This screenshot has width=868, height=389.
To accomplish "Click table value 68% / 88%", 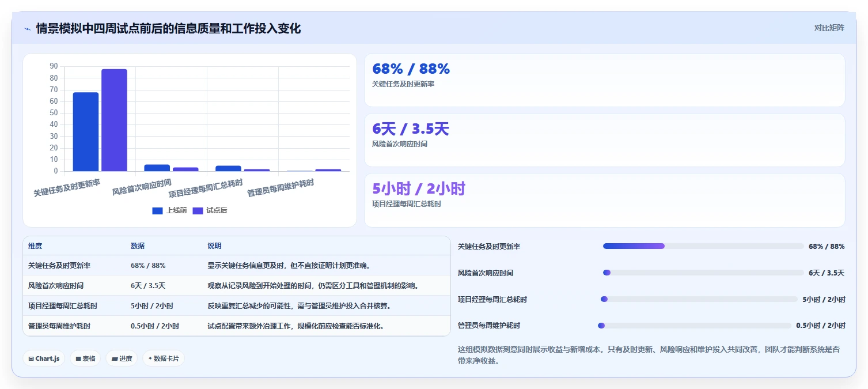I will pyautogui.click(x=148, y=266).
